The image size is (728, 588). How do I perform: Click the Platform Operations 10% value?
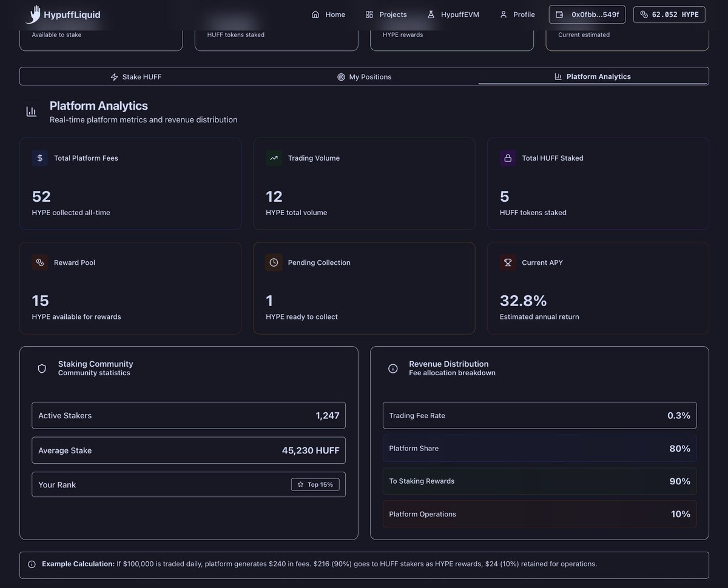(x=681, y=514)
